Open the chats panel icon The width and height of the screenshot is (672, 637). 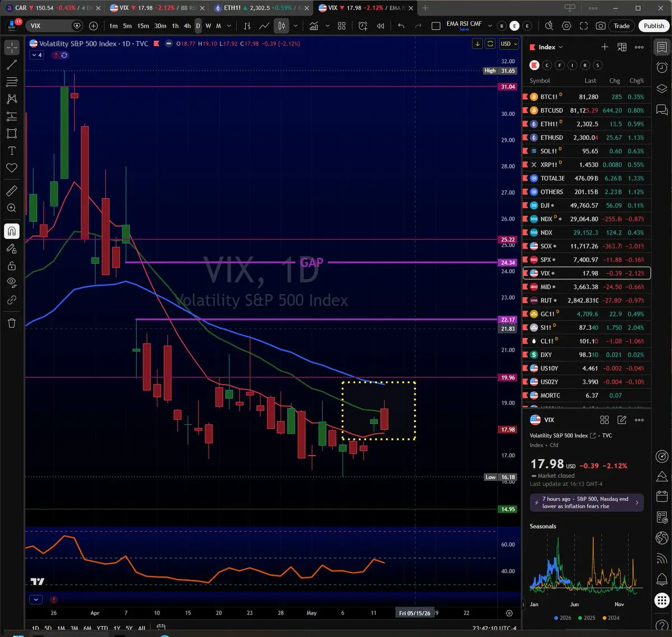pos(661,109)
